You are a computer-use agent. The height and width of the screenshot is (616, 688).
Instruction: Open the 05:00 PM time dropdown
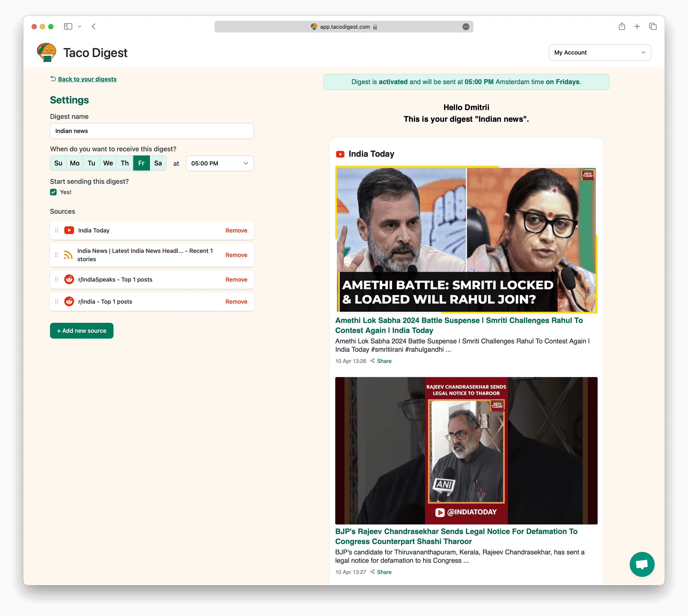[220, 164]
